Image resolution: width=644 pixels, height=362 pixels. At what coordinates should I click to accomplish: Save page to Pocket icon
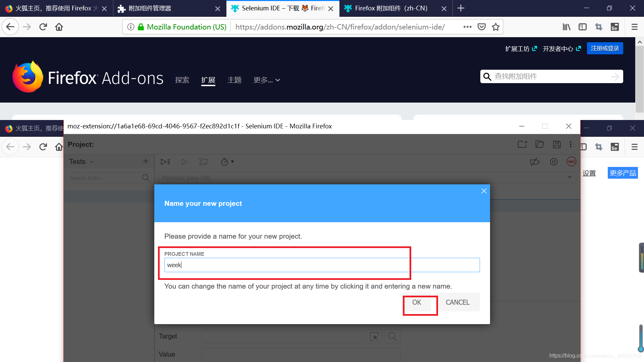click(x=482, y=27)
